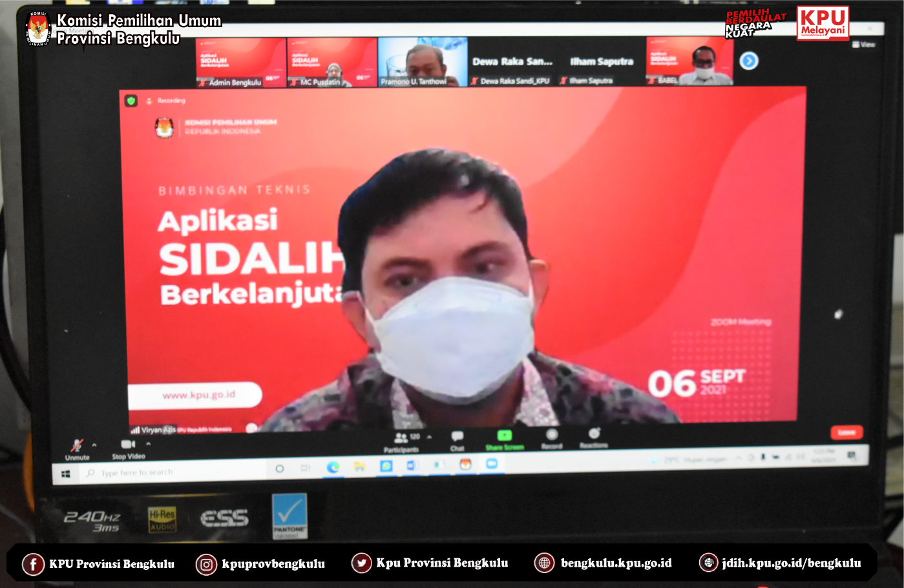Click the red Leave button

pyautogui.click(x=846, y=432)
